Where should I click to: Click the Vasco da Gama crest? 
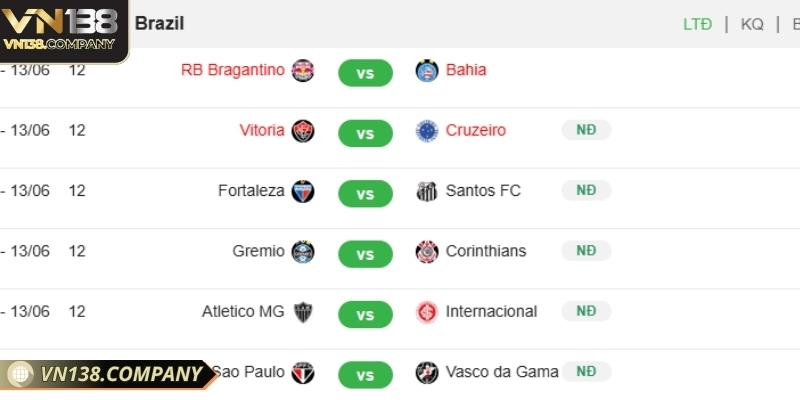(x=427, y=372)
